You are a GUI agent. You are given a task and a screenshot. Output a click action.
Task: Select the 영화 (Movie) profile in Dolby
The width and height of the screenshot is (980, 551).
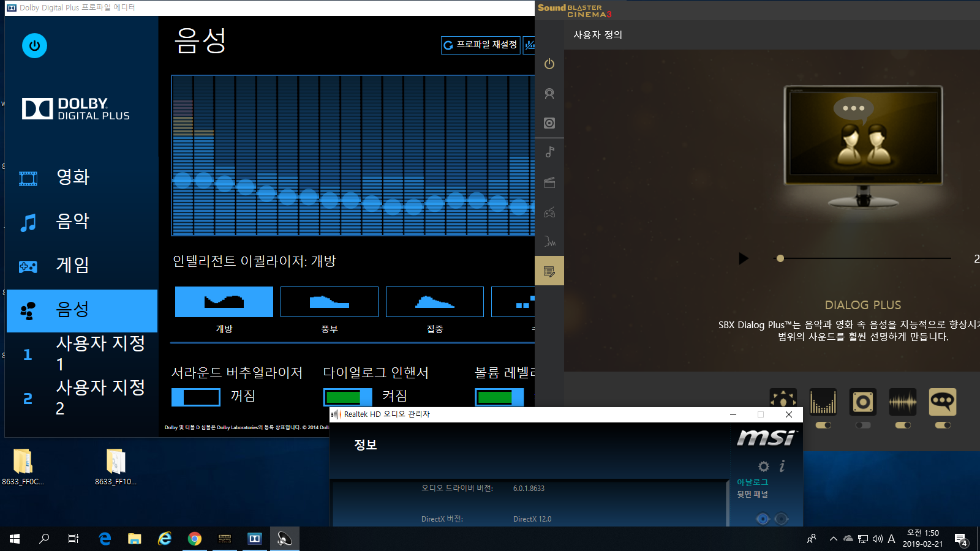[x=81, y=177]
